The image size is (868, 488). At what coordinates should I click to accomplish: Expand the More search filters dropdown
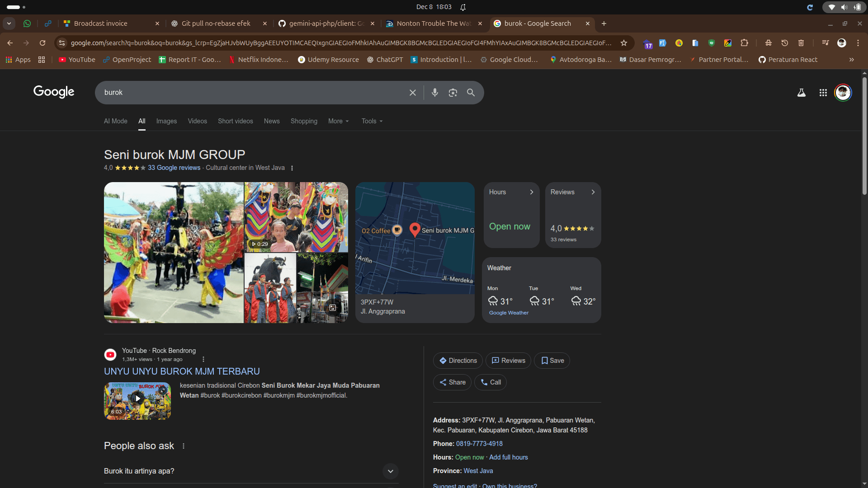[x=339, y=121]
